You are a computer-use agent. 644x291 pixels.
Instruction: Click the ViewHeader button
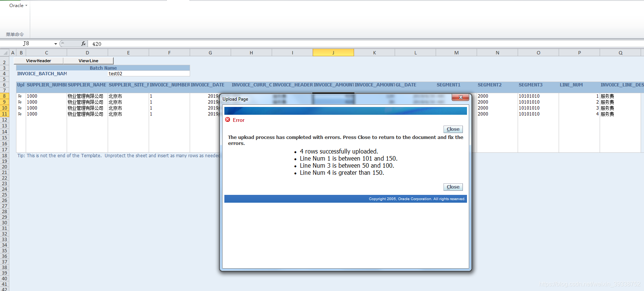(x=39, y=61)
